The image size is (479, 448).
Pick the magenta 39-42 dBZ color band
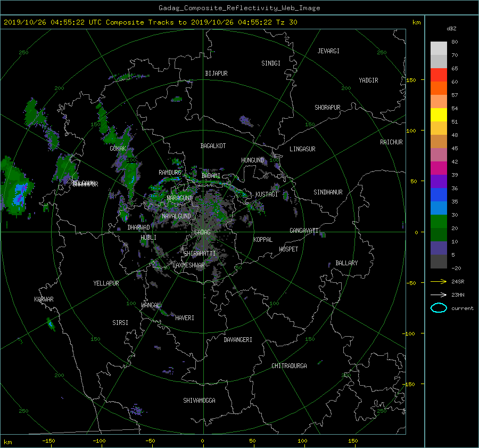439,168
